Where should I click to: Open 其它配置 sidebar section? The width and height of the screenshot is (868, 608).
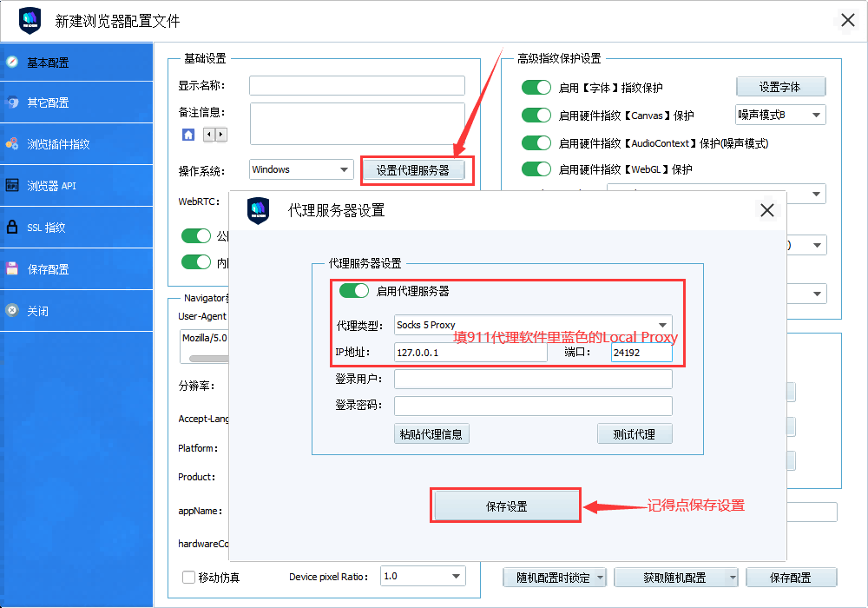pyautogui.click(x=12, y=102)
